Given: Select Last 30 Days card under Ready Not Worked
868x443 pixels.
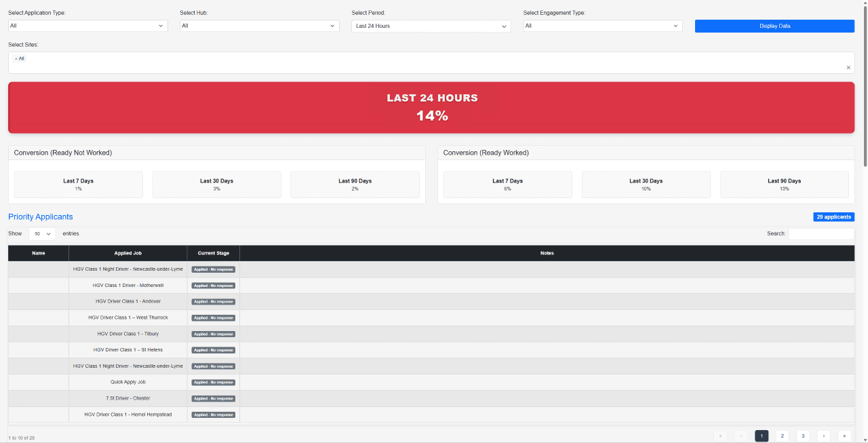Looking at the screenshot, I should click(x=216, y=185).
